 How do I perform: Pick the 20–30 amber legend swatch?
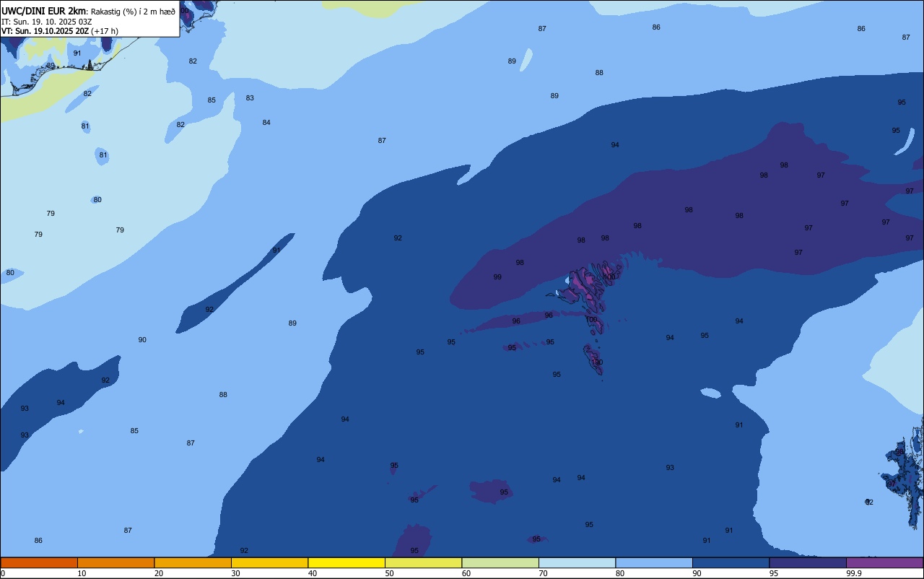[193, 562]
